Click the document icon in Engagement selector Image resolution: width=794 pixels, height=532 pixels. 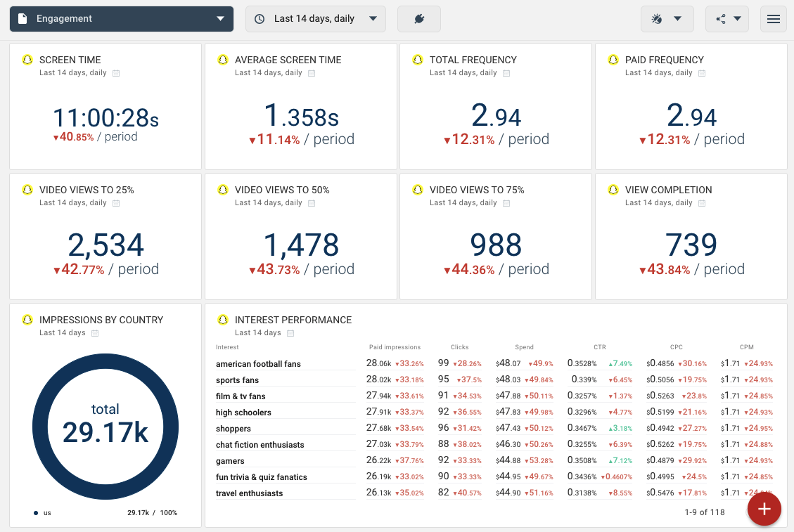[23, 19]
